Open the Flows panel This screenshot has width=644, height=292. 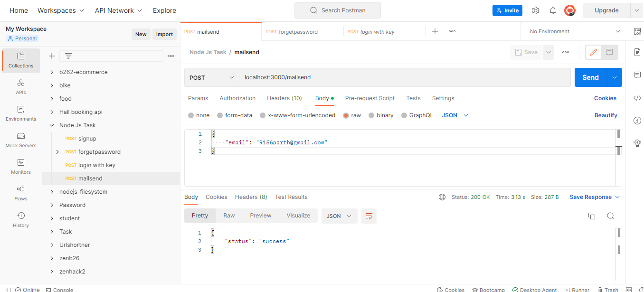[20, 193]
